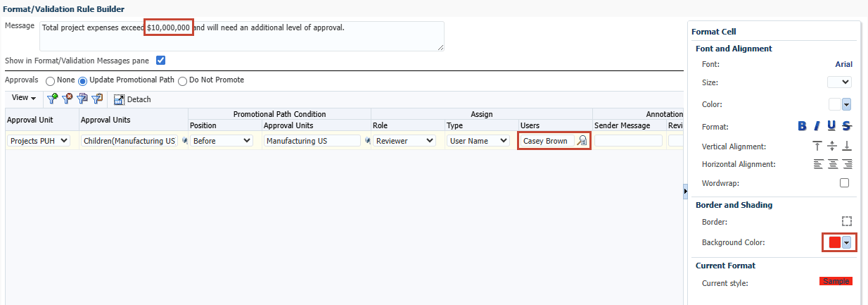Open user search next to Casey Brown
The image size is (868, 305).
pos(582,141)
